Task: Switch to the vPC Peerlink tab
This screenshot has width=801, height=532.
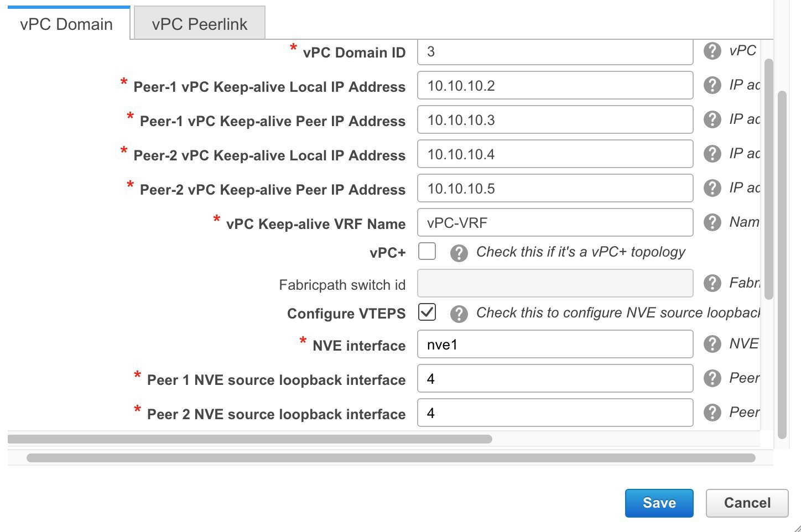Action: 200,24
